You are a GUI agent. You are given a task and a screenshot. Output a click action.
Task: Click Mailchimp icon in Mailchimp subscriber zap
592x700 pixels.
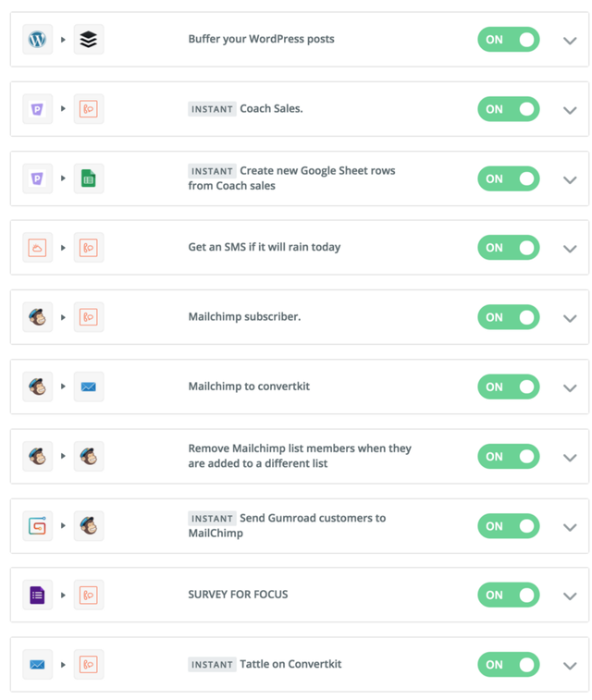(38, 317)
